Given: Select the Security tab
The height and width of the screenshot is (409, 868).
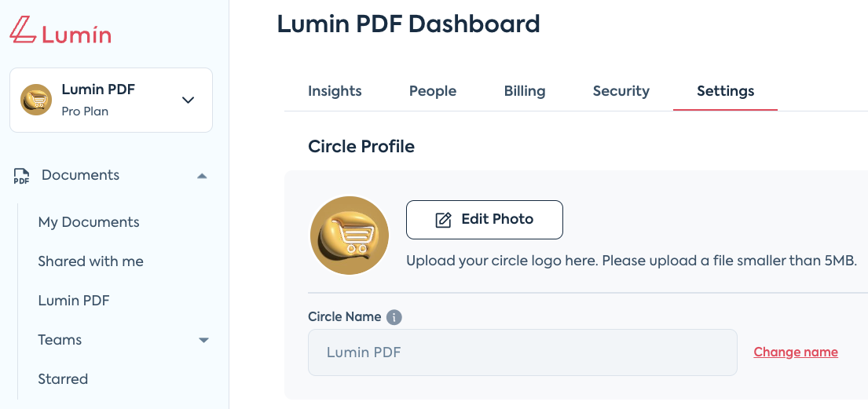Looking at the screenshot, I should click(x=621, y=91).
